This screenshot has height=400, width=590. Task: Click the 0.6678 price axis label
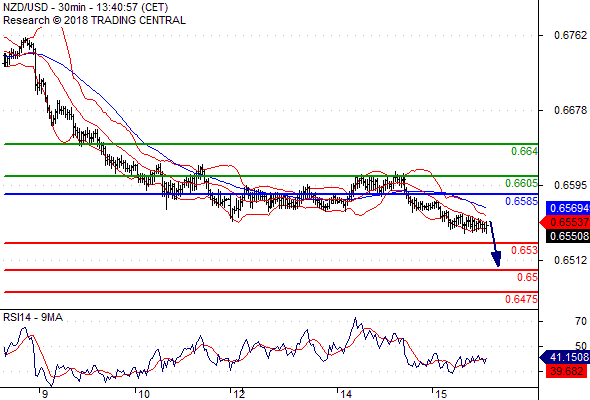coord(570,110)
